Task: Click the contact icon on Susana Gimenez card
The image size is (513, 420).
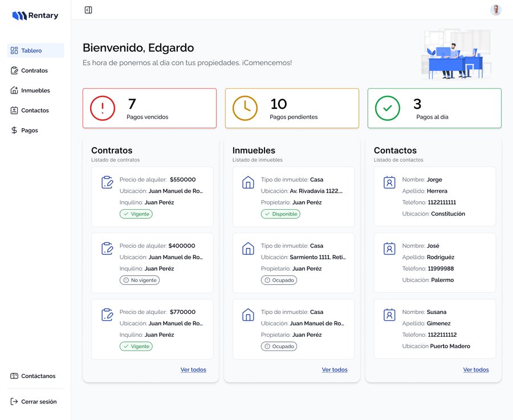Action: 389,315
